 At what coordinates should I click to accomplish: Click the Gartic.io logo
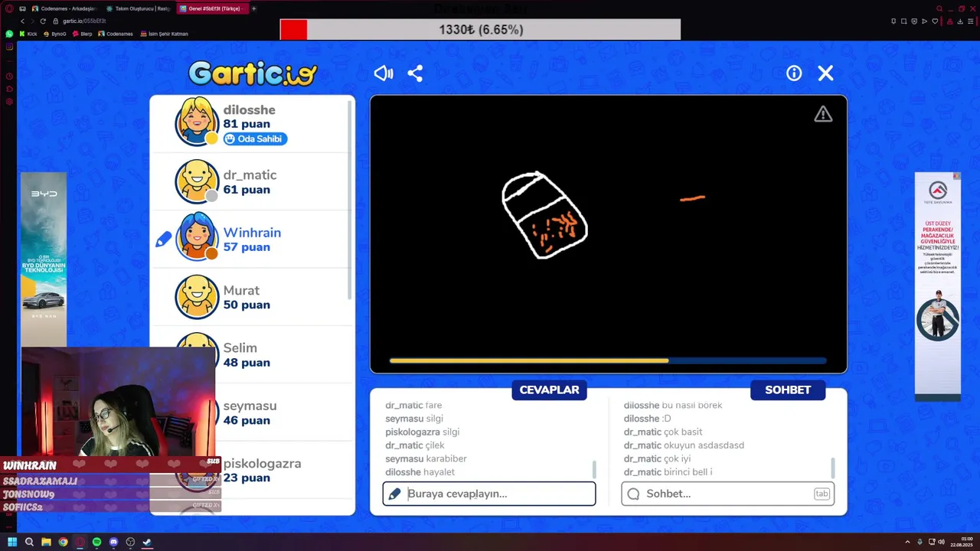(x=253, y=73)
